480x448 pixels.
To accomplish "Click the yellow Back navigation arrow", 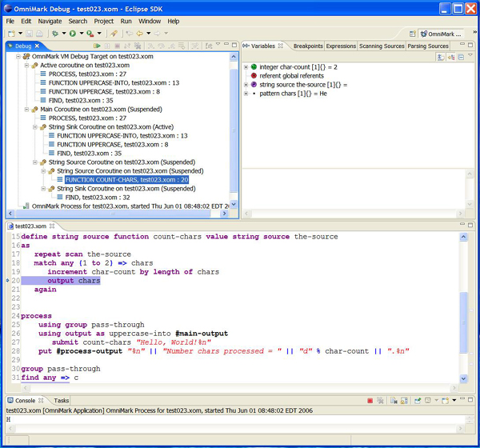I will pyautogui.click(x=139, y=34).
